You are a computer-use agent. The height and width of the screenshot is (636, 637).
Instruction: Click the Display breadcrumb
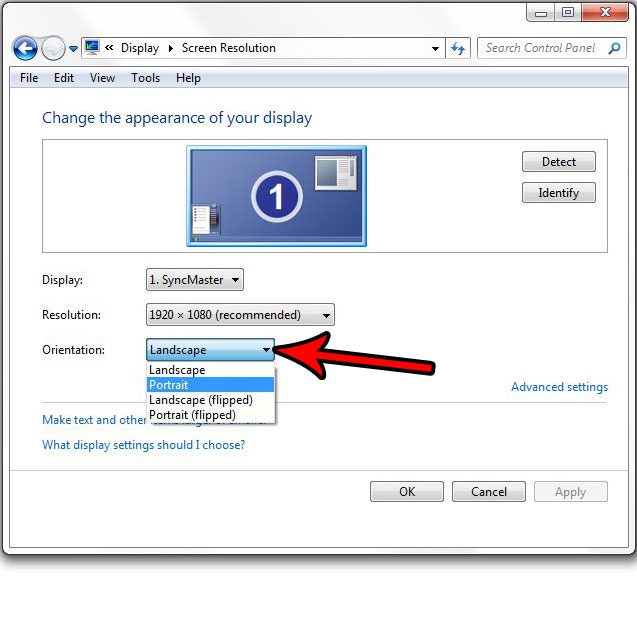140,48
